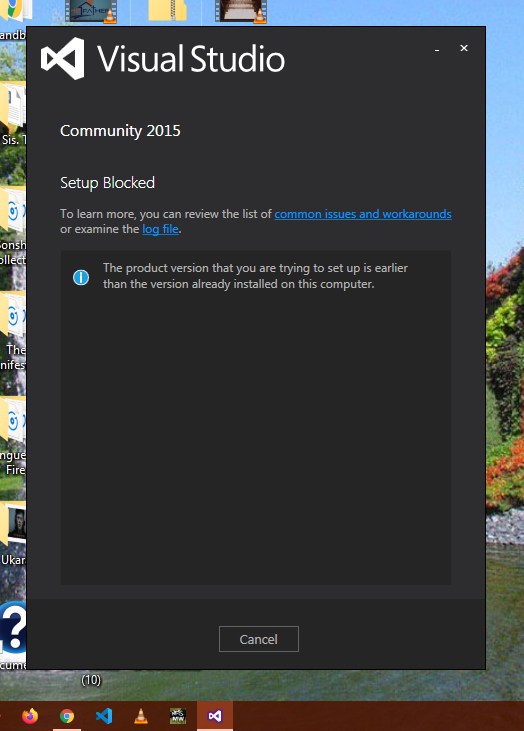The height and width of the screenshot is (731, 524).
Task: Launch VLC media player from the taskbar
Action: [x=141, y=716]
